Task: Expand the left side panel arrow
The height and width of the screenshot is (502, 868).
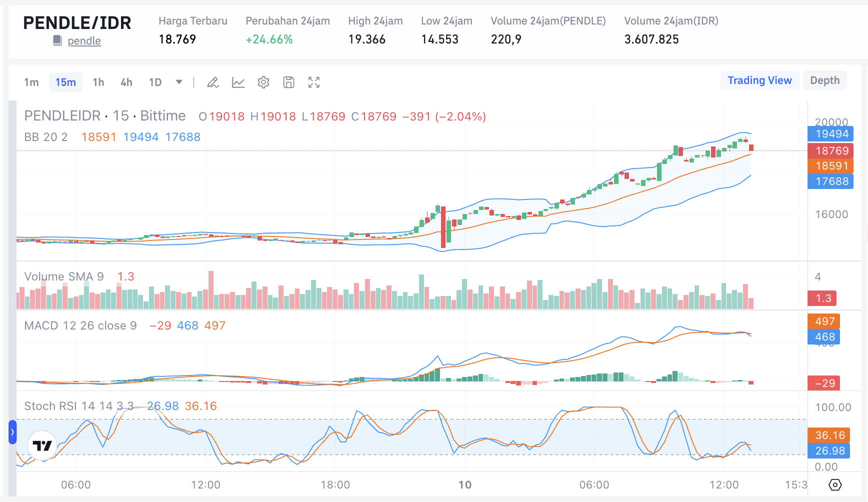Action: [12, 432]
